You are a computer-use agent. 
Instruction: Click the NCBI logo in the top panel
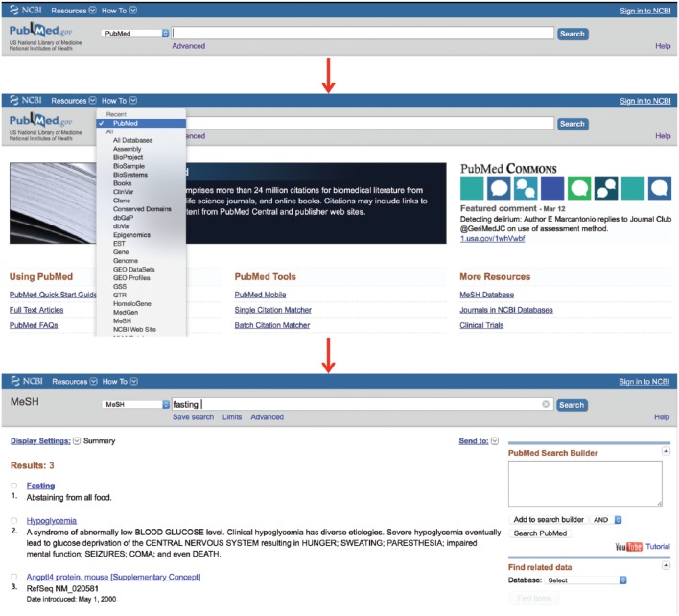tap(26, 10)
